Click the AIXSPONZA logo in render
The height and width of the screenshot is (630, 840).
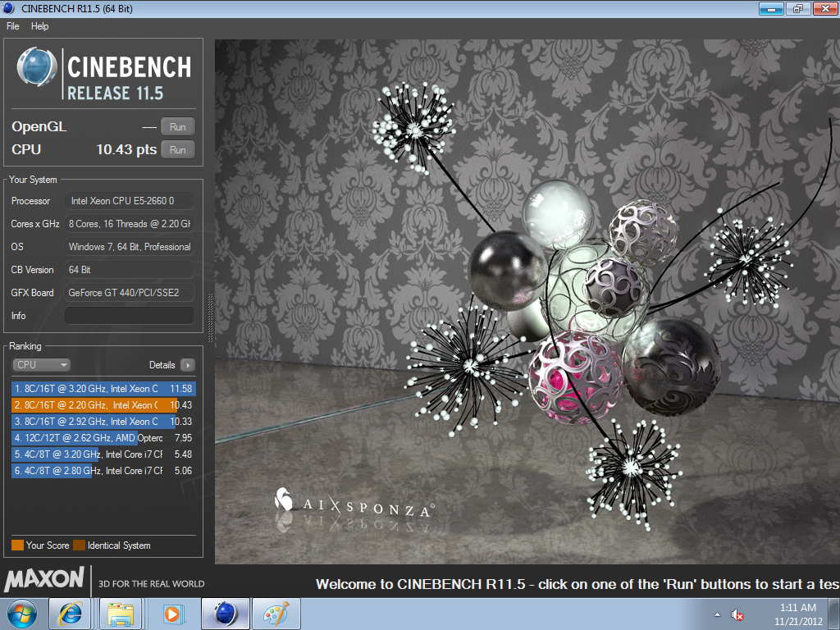click(x=354, y=504)
